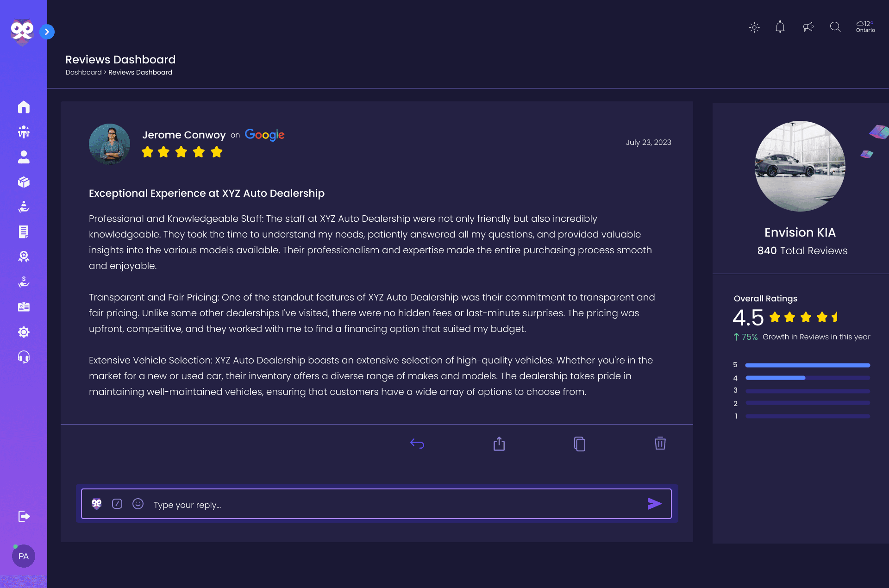
Task: Open the single user profile sidebar icon
Action: click(x=24, y=157)
